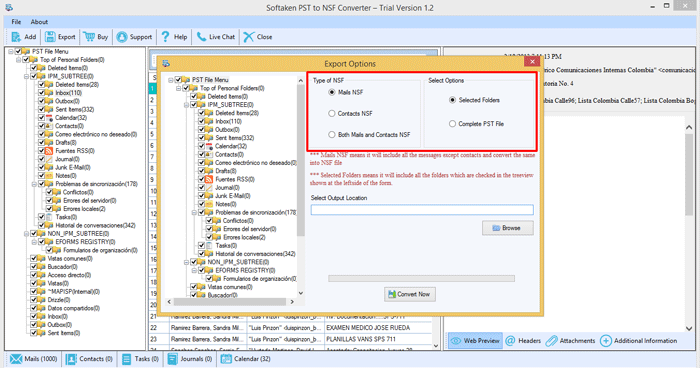The height and width of the screenshot is (368, 700).
Task: Click the Browse button
Action: 508,228
